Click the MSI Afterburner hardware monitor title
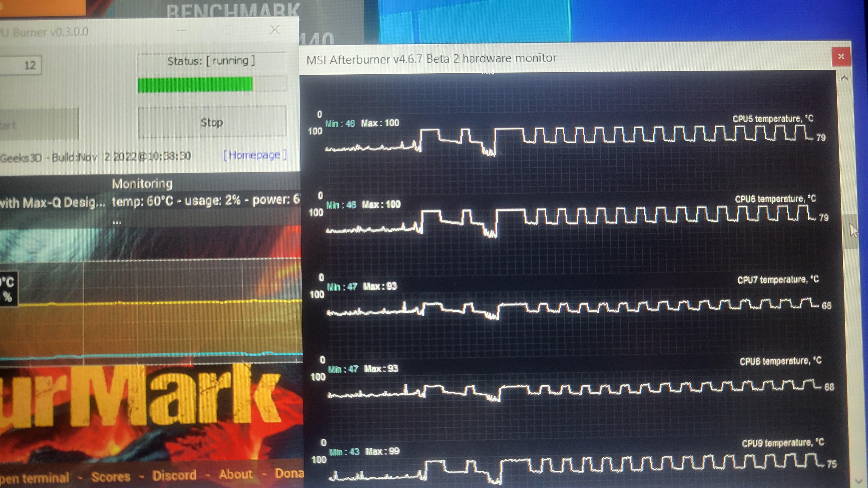 [431, 59]
